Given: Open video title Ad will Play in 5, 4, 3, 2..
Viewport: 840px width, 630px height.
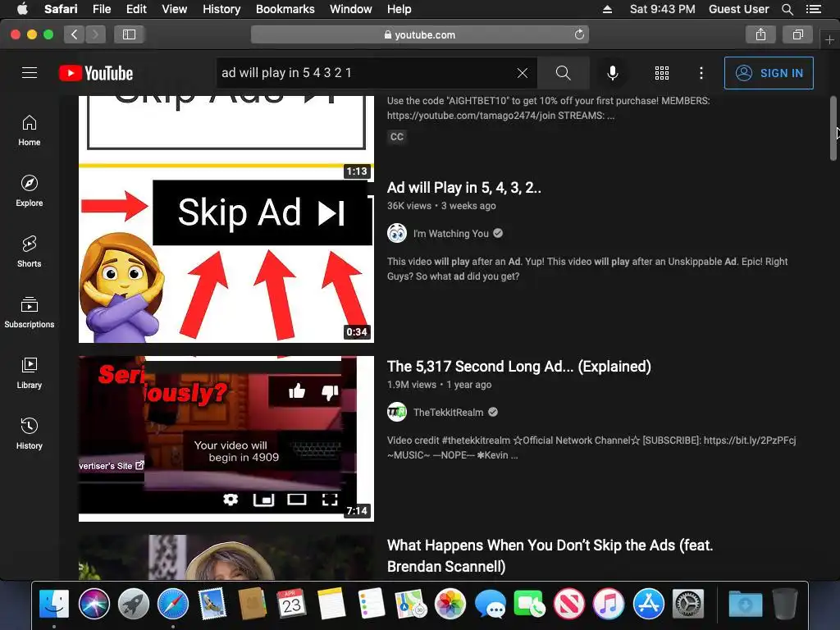Looking at the screenshot, I should [x=464, y=188].
